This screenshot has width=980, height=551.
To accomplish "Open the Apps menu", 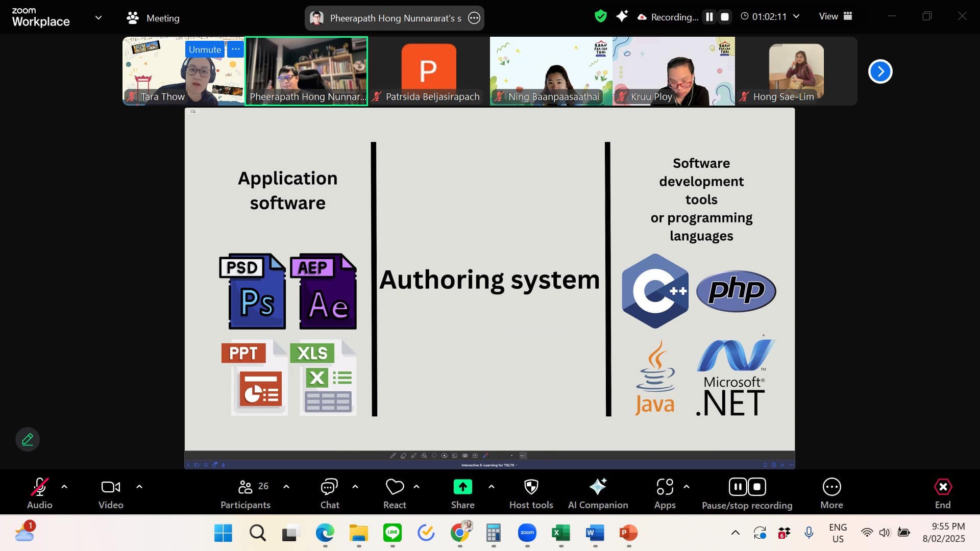I will (x=665, y=493).
